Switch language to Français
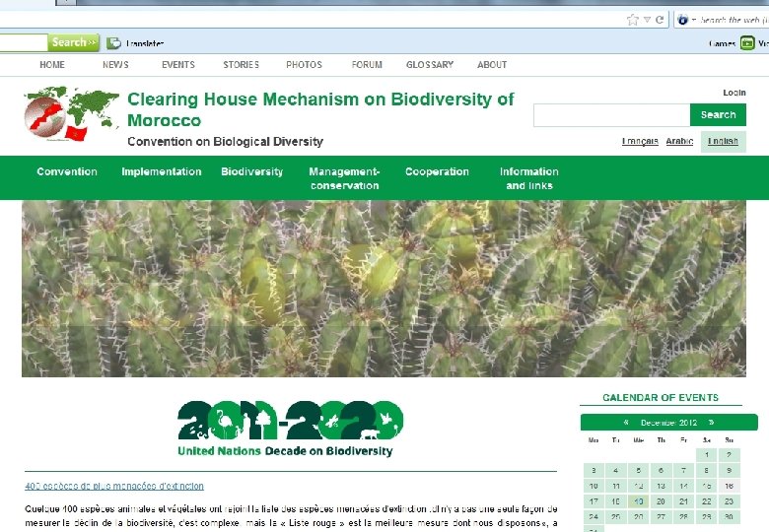The height and width of the screenshot is (532, 769). pyautogui.click(x=640, y=142)
